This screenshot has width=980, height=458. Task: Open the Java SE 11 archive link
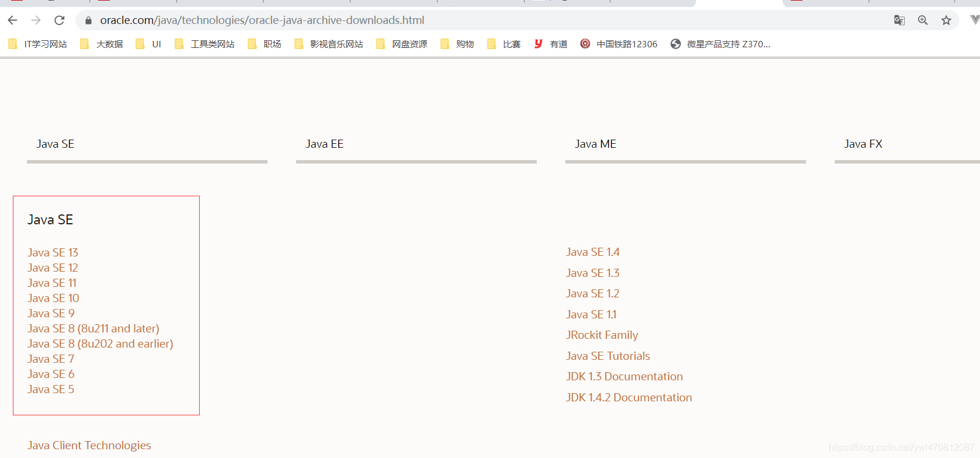52,283
